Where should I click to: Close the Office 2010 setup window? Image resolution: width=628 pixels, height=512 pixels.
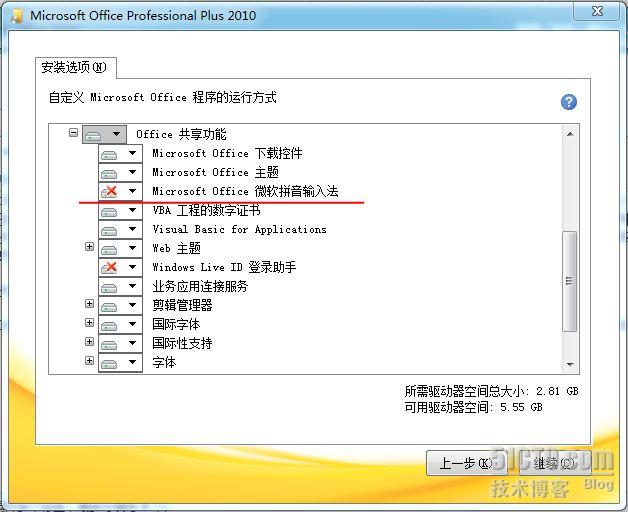(x=597, y=11)
